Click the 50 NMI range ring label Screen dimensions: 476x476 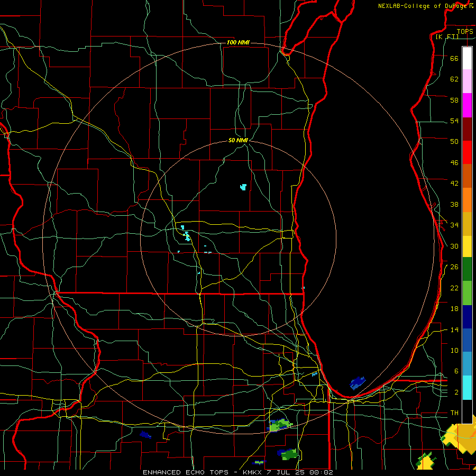pyautogui.click(x=238, y=140)
